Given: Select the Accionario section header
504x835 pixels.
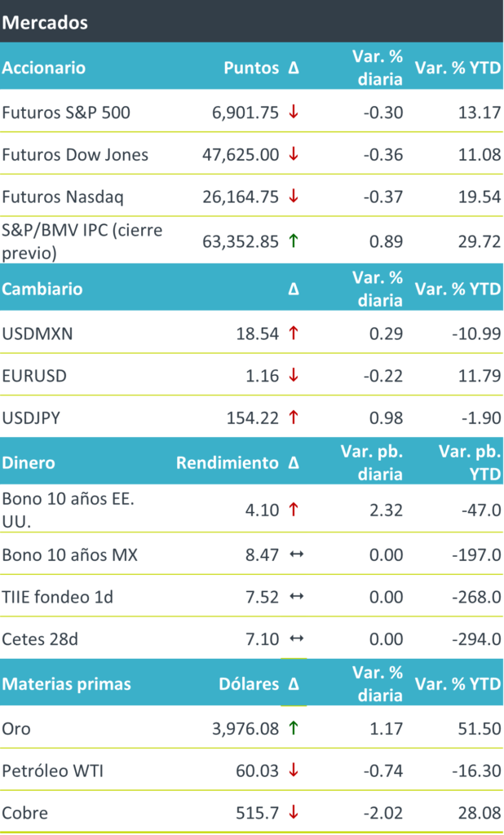Looking at the screenshot, I should coord(44,68).
